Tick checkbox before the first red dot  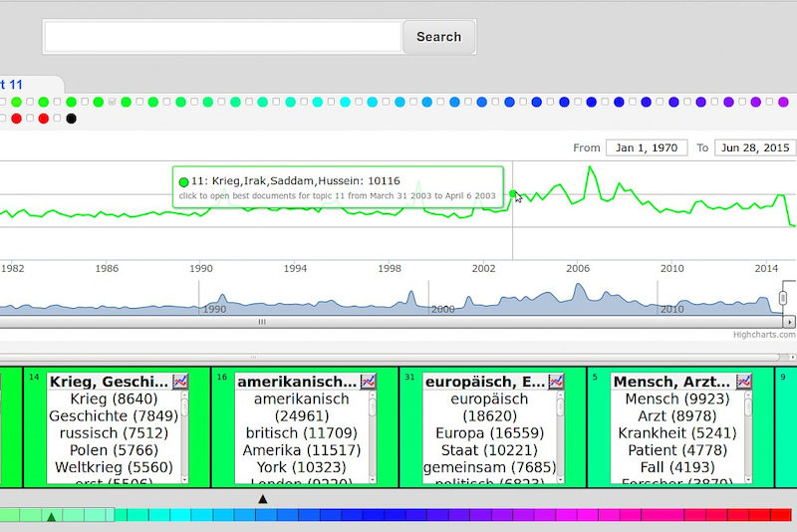pyautogui.click(x=3, y=120)
